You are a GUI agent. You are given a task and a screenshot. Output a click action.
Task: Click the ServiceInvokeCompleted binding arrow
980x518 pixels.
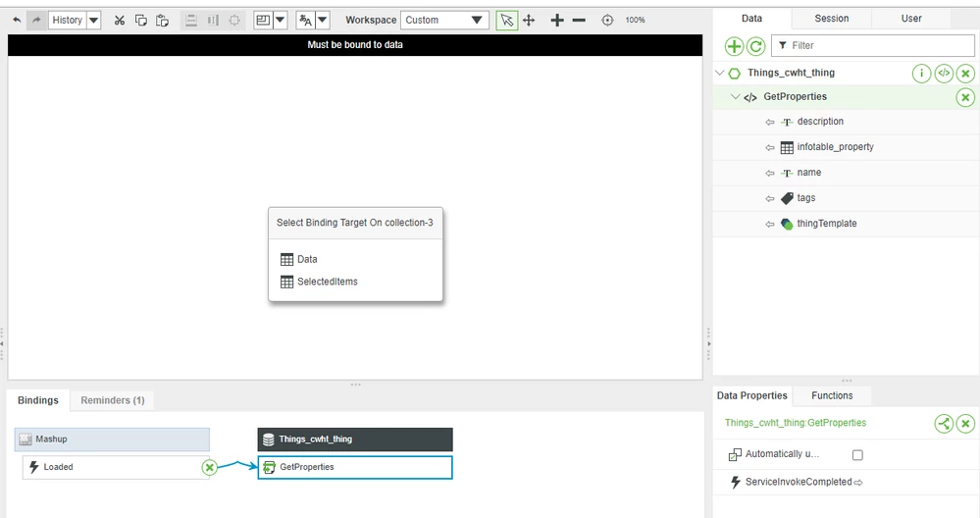[858, 483]
